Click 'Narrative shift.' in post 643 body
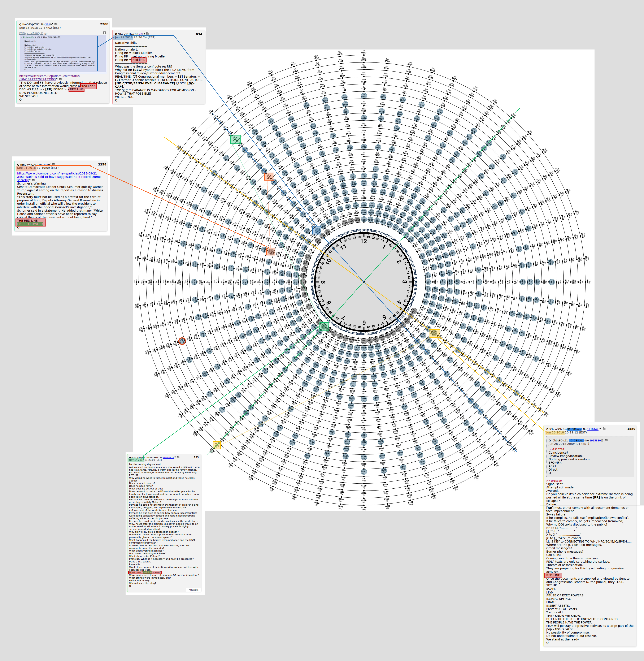644x661 pixels. coord(126,43)
